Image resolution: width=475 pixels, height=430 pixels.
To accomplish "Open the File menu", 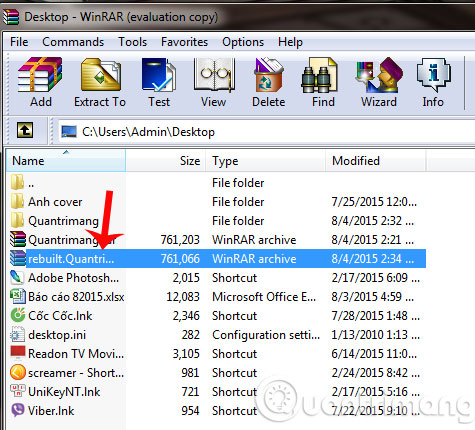I will coord(19,42).
